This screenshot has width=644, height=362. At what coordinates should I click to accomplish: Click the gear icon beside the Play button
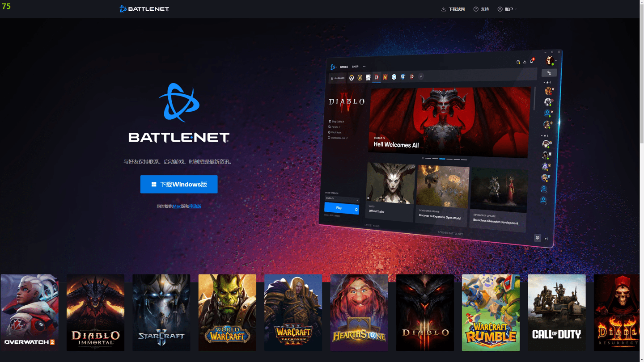pos(356,209)
